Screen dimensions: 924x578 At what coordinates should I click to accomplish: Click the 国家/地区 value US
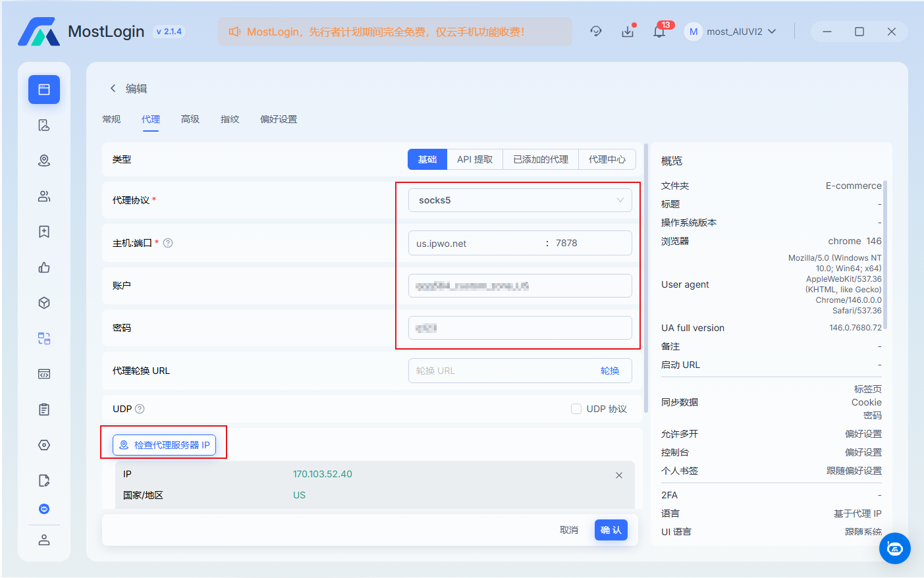point(299,495)
